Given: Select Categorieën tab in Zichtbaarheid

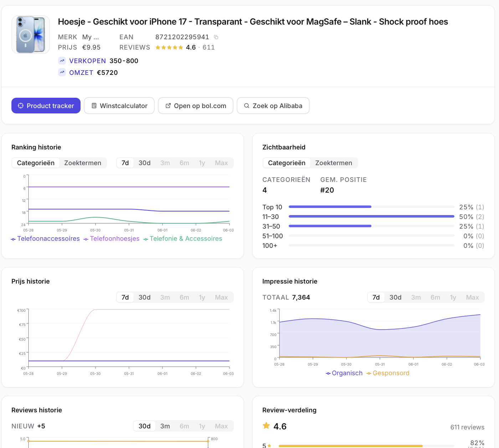Looking at the screenshot, I should 287,163.
